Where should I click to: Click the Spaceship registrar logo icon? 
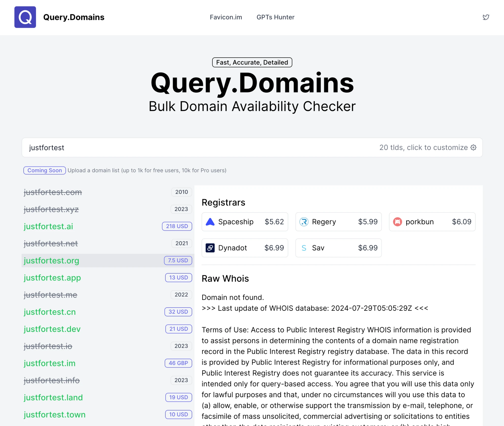coord(210,222)
